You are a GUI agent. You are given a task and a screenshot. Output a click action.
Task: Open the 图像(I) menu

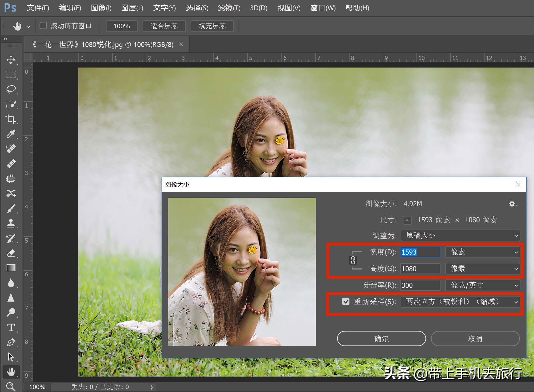pos(101,8)
